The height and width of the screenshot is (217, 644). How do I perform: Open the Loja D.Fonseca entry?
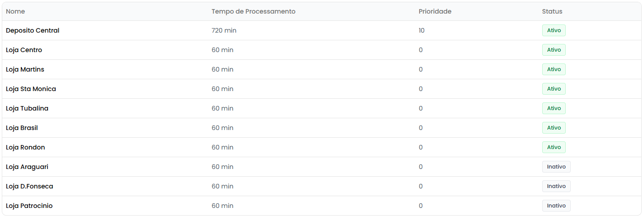pyautogui.click(x=29, y=186)
